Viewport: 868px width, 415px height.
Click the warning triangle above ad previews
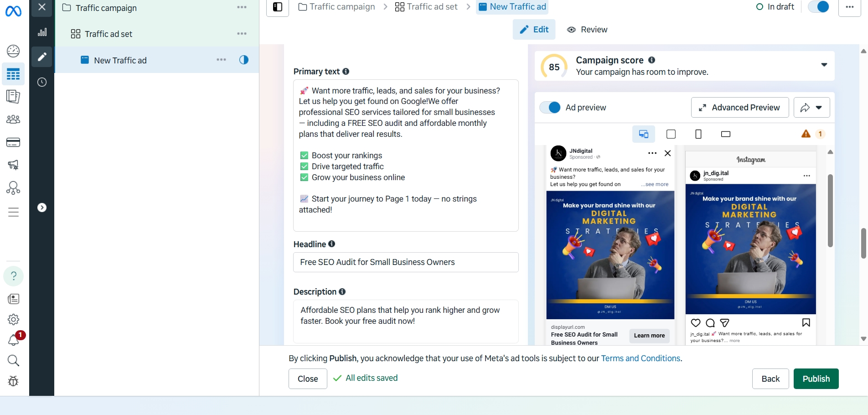(x=805, y=134)
